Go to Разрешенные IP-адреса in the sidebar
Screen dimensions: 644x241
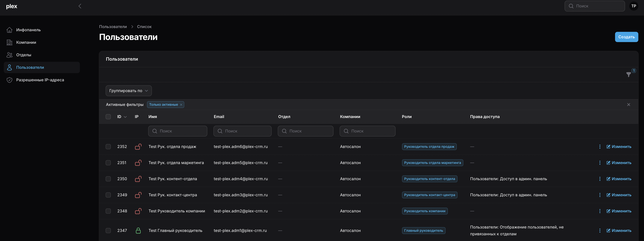[x=40, y=80]
